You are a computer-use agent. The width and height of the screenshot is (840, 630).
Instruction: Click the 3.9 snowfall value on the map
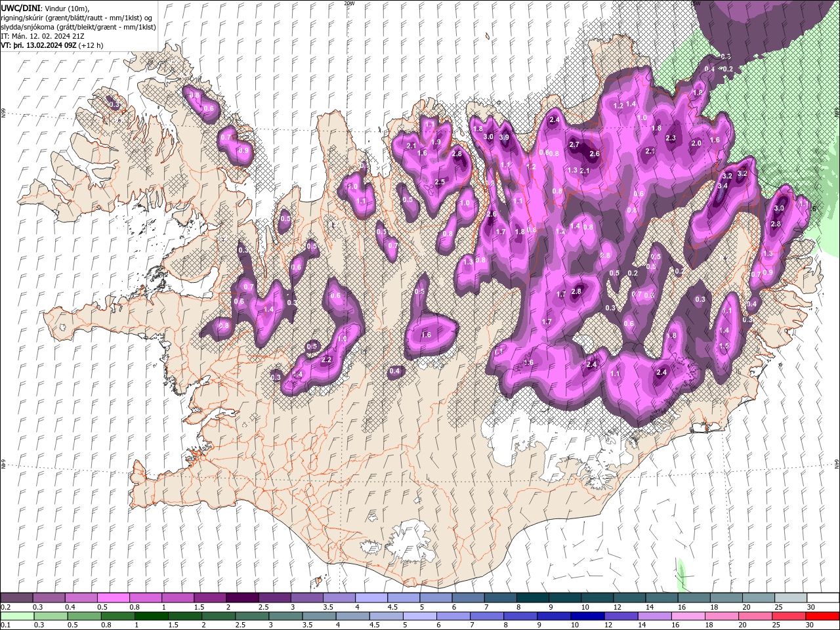504,137
